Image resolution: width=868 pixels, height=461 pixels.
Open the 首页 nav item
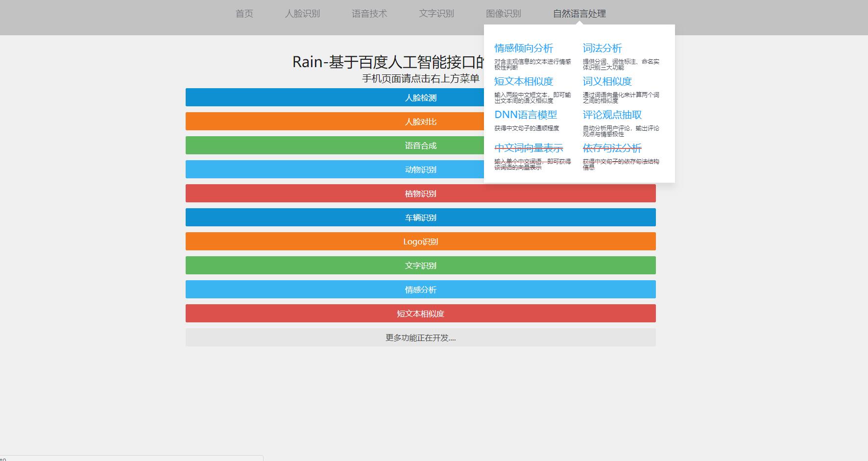244,14
